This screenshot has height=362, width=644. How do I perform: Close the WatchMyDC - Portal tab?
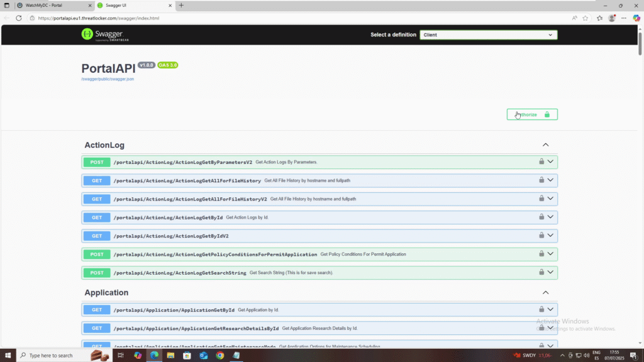[x=90, y=5]
